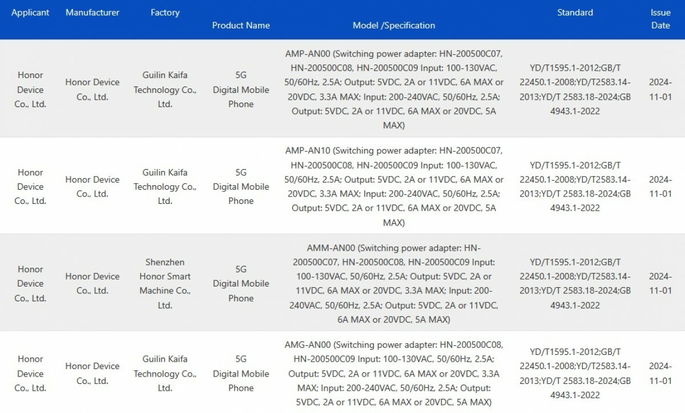
Task: Click the issue date in the AMP-AN10 row
Action: [x=661, y=186]
